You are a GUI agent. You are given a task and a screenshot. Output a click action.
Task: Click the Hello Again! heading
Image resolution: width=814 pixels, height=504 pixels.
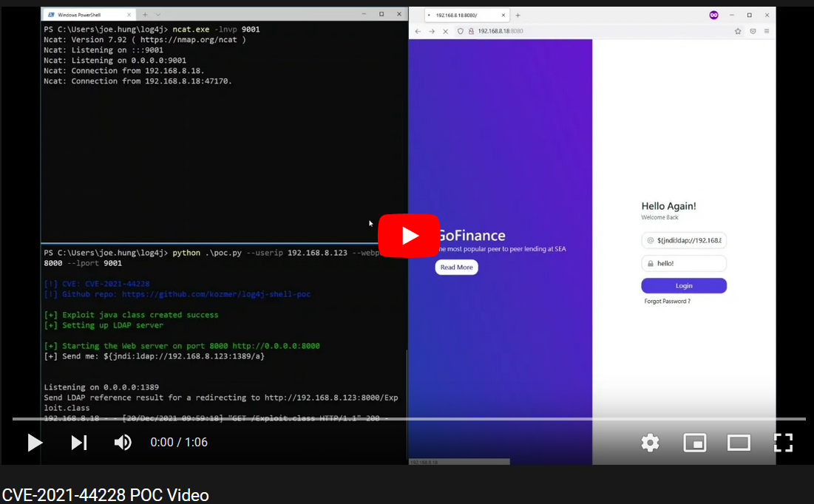(668, 206)
